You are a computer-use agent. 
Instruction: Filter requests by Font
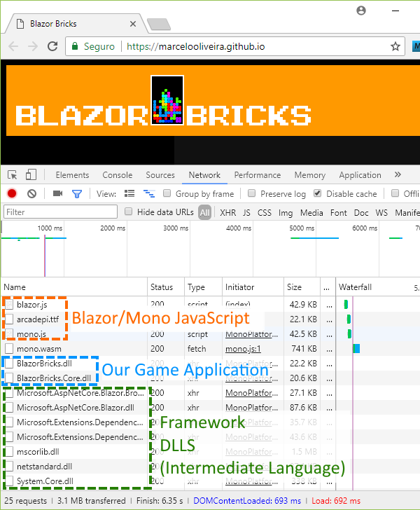pyautogui.click(x=338, y=213)
